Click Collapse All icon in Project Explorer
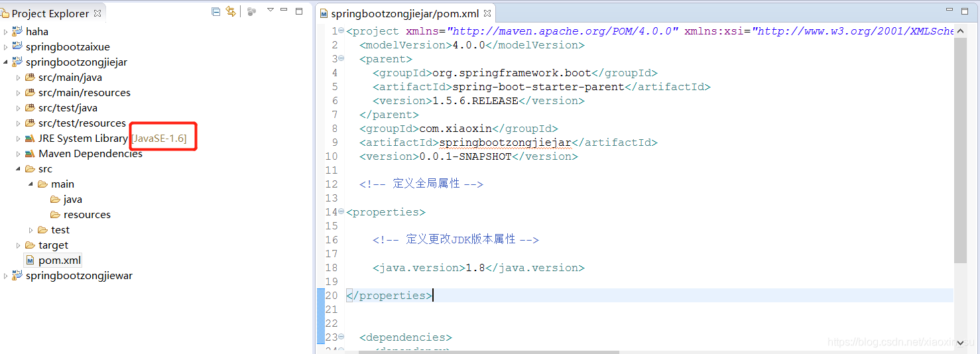 216,12
